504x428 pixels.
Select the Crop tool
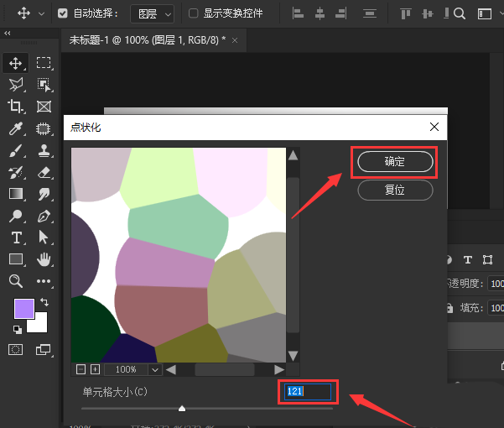pyautogui.click(x=15, y=107)
